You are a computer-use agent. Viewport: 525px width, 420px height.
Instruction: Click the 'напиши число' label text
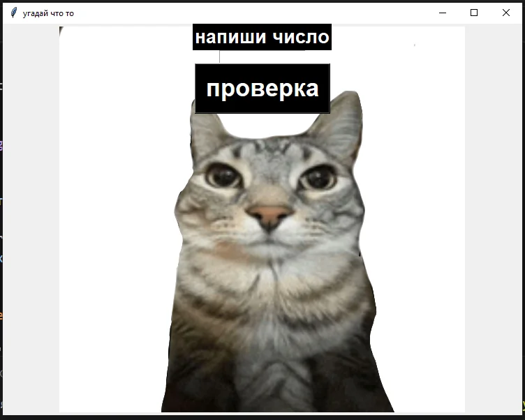[262, 37]
